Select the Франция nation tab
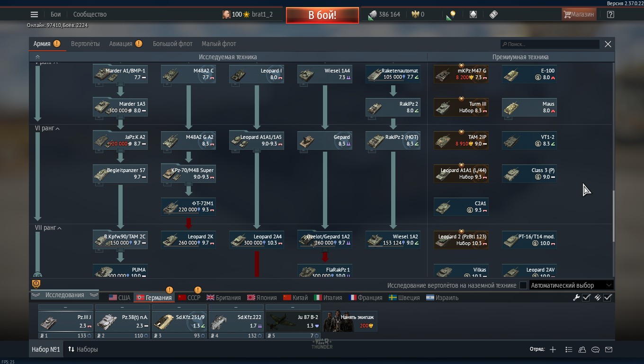This screenshot has height=364, width=644. [x=366, y=298]
